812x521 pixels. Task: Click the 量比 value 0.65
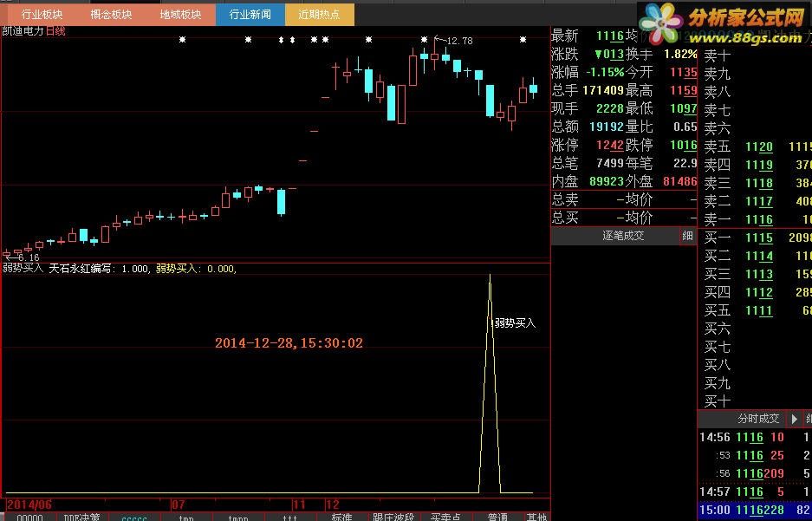(685, 127)
